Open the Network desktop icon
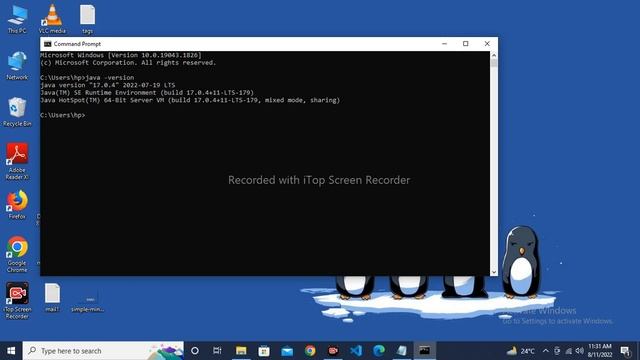Image resolution: width=640 pixels, height=360 pixels. 17,65
